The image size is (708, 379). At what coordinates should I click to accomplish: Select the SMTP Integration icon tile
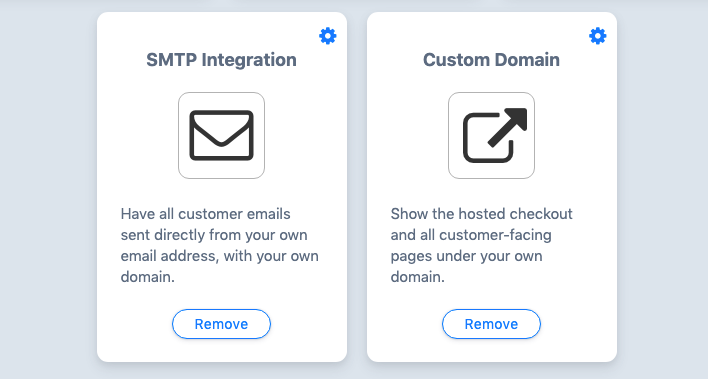(x=221, y=136)
